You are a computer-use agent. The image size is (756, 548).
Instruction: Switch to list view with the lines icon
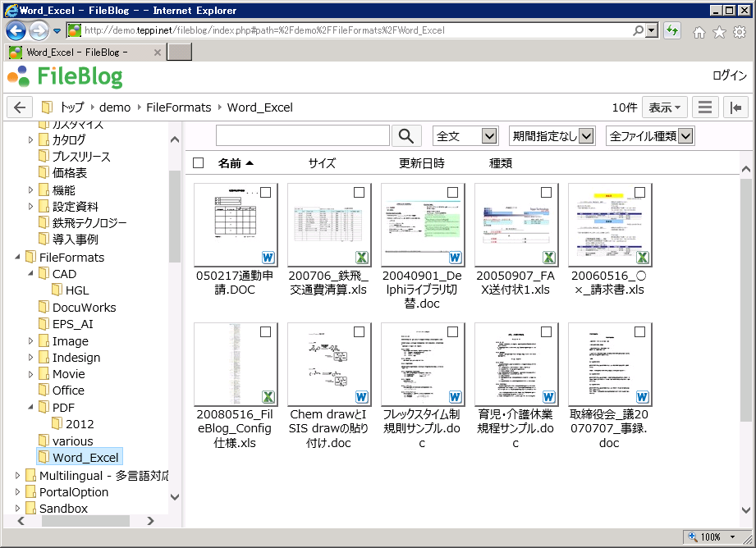[x=705, y=107]
